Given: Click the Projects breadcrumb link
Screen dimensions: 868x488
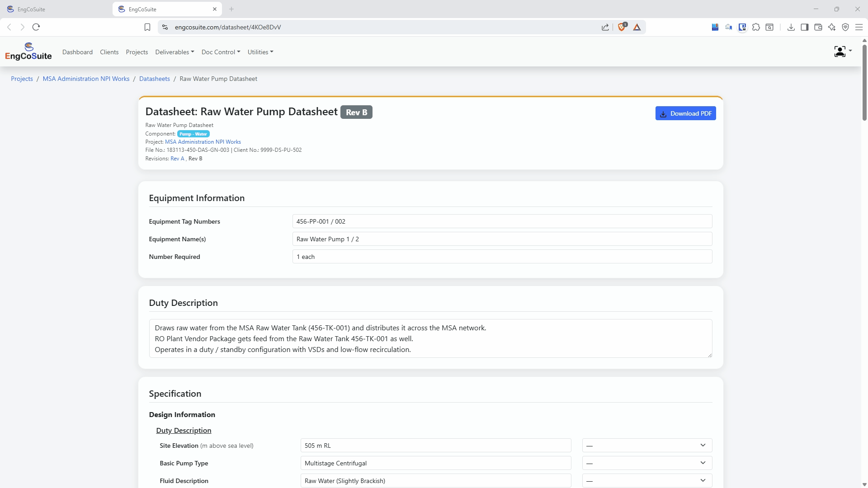Looking at the screenshot, I should pos(22,79).
